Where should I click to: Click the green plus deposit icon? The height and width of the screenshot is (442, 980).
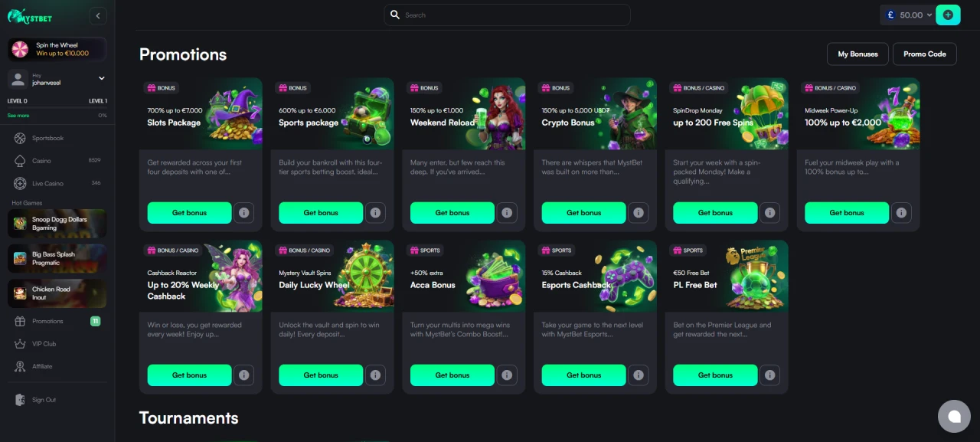(948, 15)
